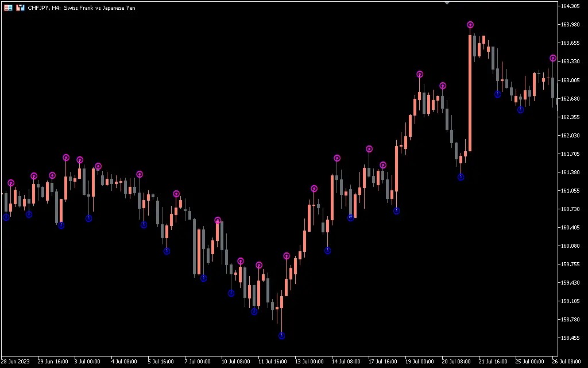Click the rightmost blue down-fractal marker
Image resolution: width=588 pixels, height=368 pixels.
pyautogui.click(x=520, y=110)
